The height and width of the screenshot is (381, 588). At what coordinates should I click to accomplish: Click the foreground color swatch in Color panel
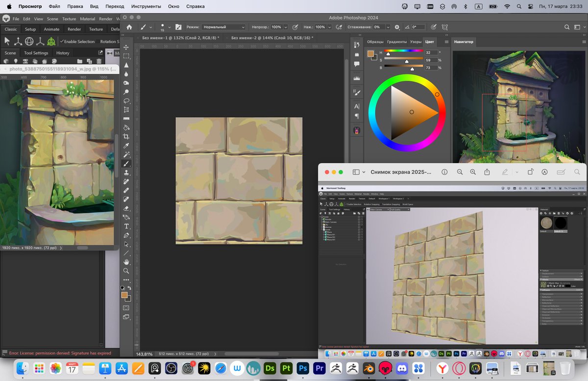point(370,53)
